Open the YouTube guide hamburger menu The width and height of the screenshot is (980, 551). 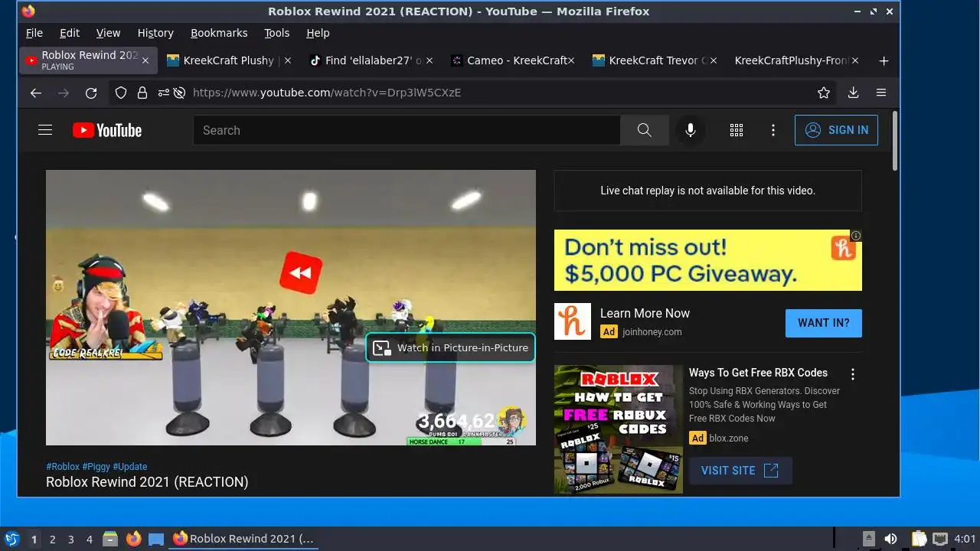tap(45, 130)
